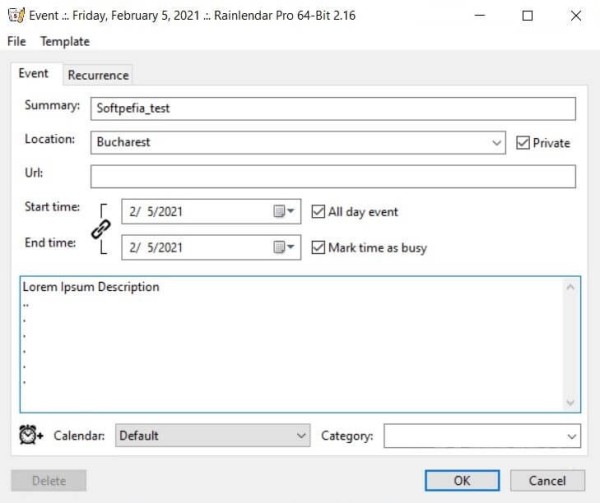600x503 pixels.
Task: Click the description scrollbar down arrow
Action: 570,402
